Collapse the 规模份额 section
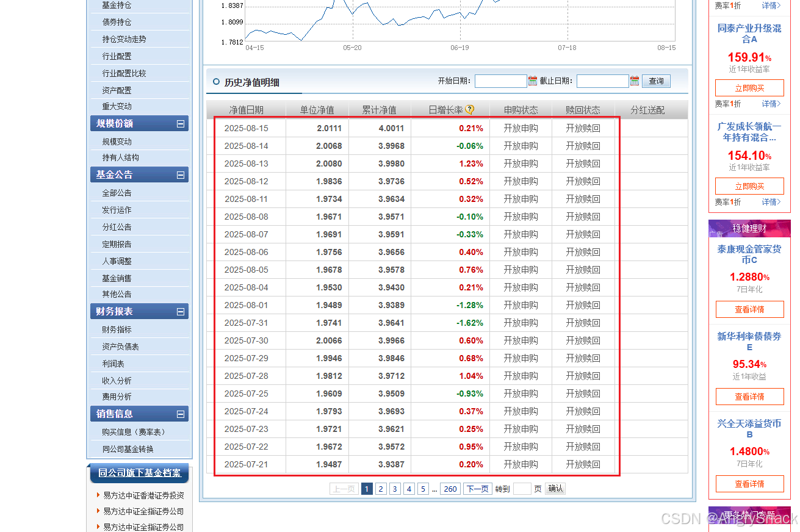800x532 pixels. point(181,123)
